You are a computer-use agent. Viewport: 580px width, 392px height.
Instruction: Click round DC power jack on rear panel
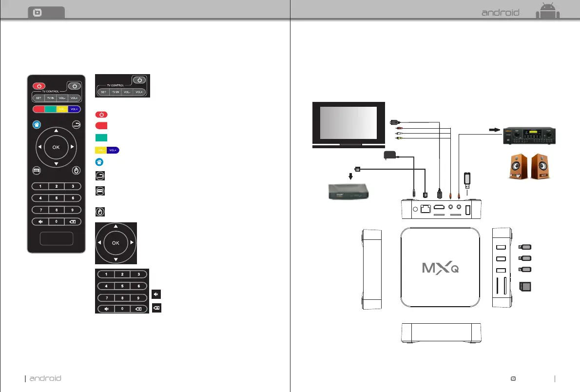point(415,209)
